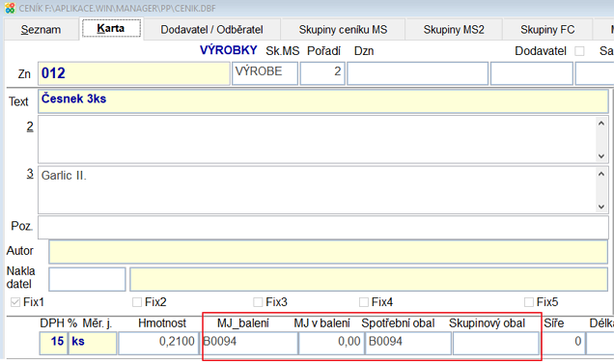Image resolution: width=614 pixels, height=364 pixels.
Task: Uncheck the Fix1 checkbox
Action: point(15,302)
